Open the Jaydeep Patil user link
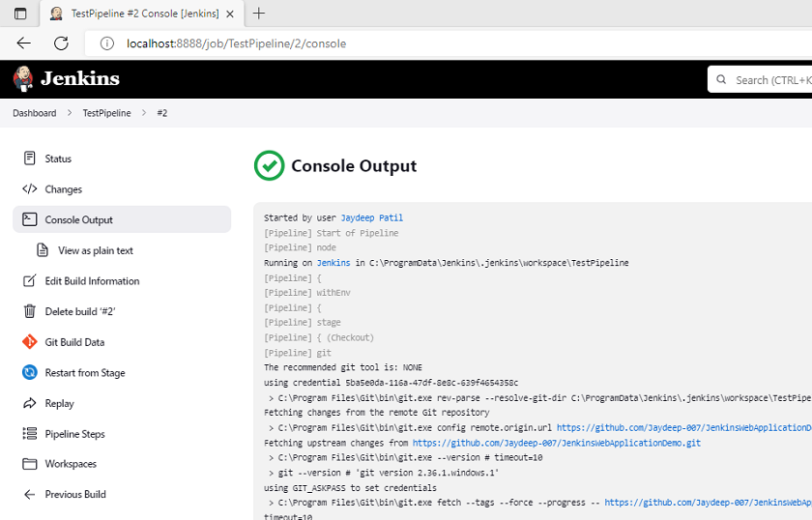 coord(371,218)
